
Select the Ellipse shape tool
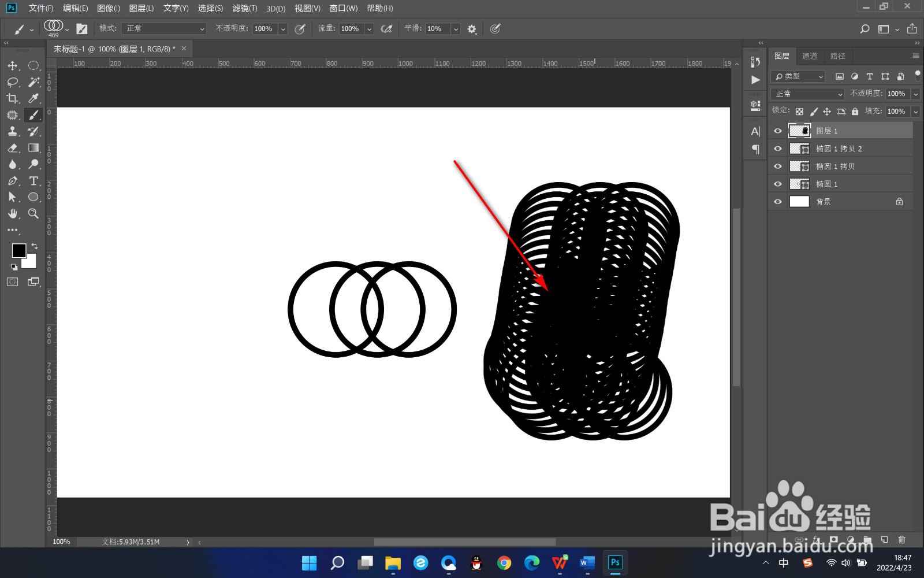pos(33,197)
